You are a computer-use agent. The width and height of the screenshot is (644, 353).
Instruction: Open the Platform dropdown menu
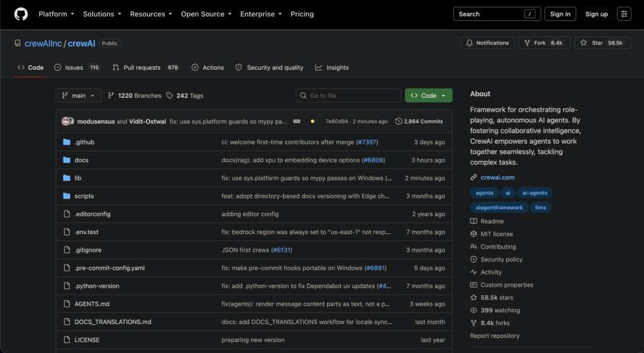pyautogui.click(x=56, y=14)
